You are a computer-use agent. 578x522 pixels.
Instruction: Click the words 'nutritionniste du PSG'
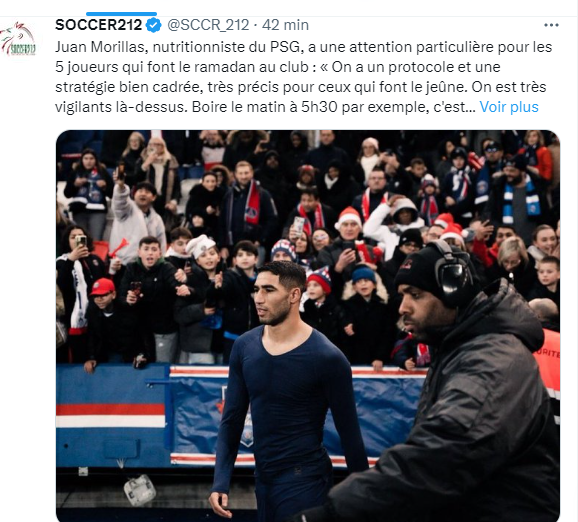[227, 47]
